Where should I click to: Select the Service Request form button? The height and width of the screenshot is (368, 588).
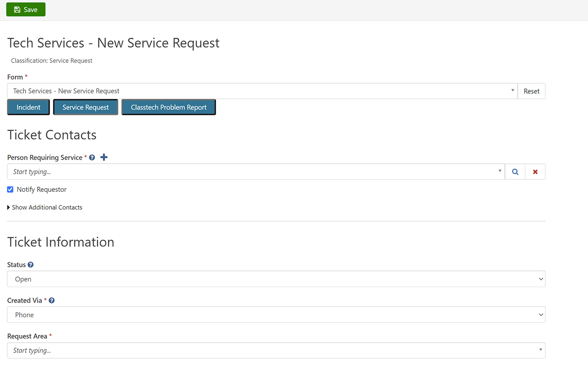[85, 107]
